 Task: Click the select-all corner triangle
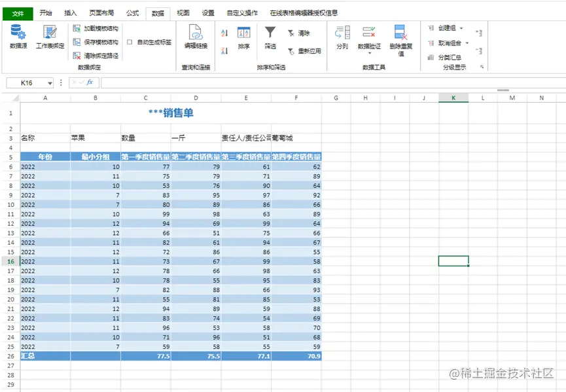[15, 98]
